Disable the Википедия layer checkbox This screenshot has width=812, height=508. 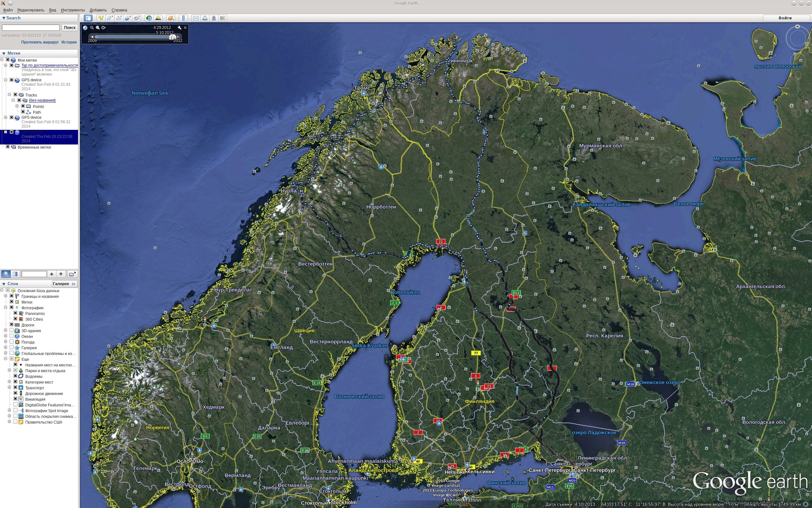coord(16,399)
